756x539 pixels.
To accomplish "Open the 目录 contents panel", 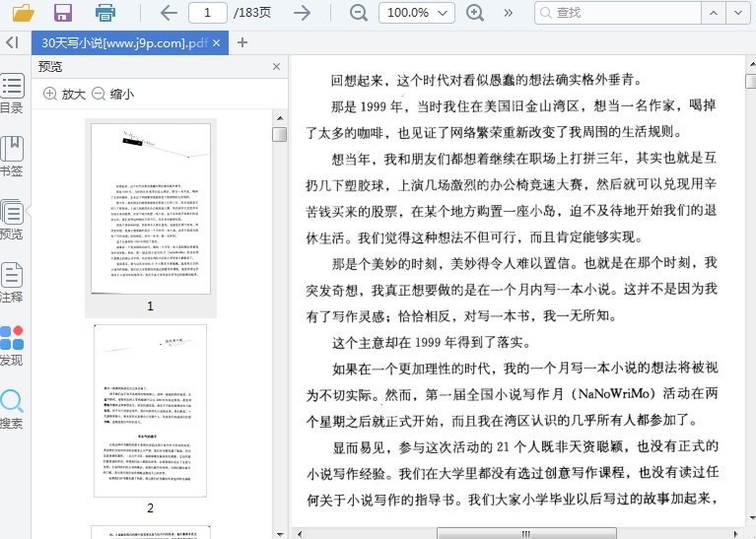I will pyautogui.click(x=12, y=94).
